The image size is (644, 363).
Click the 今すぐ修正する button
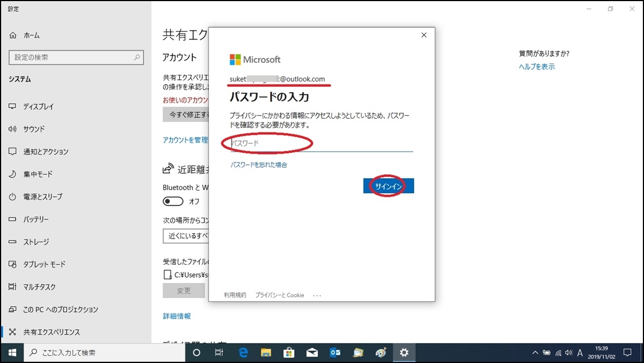tap(186, 114)
